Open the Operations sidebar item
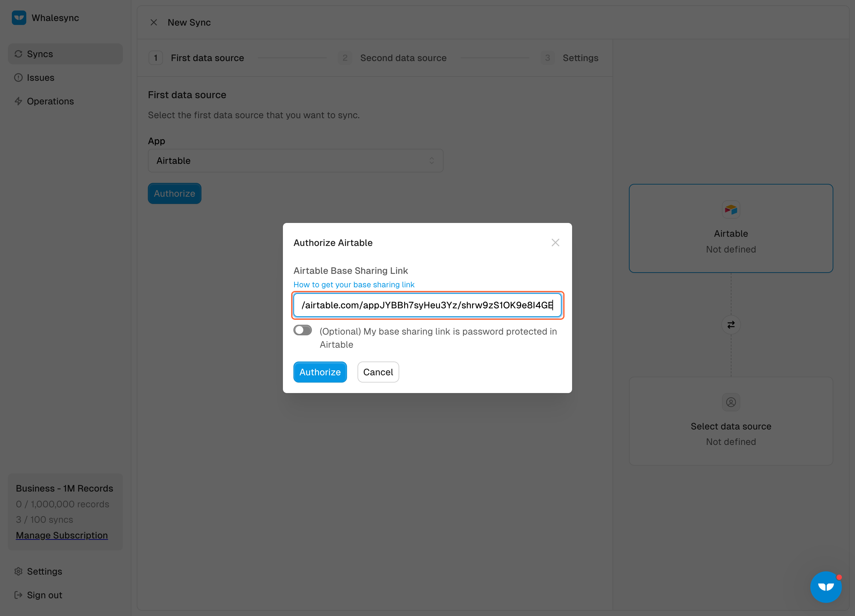 [x=65, y=101]
